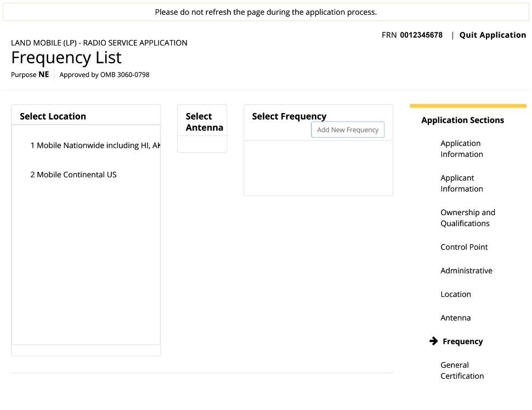The width and height of the screenshot is (532, 410).
Task: Click the Application Sections heading
Action: click(462, 120)
